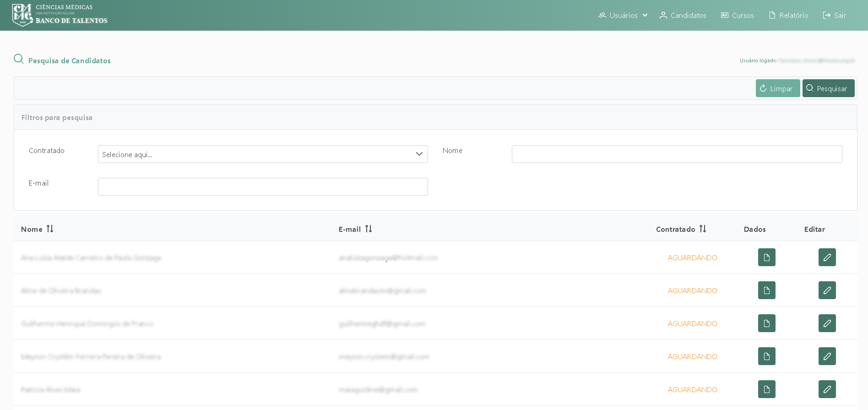Log out using Sair

click(834, 15)
